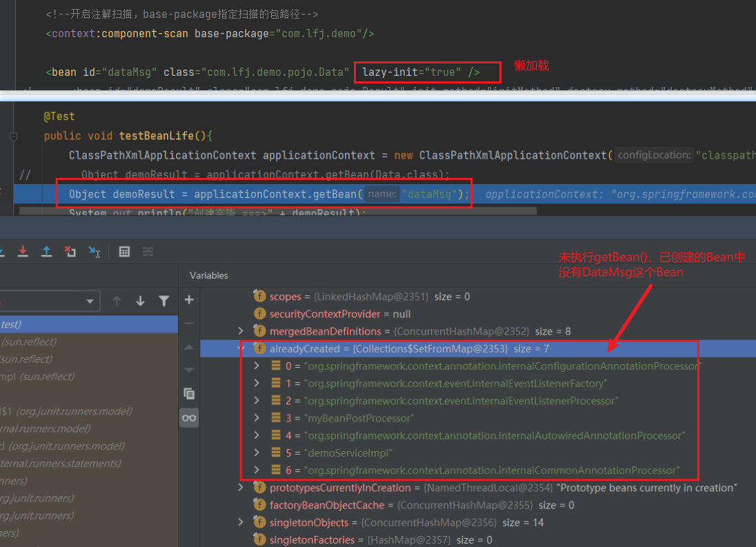Click the Drop Frame icon in debug toolbar
The image size is (756, 547).
point(70,252)
